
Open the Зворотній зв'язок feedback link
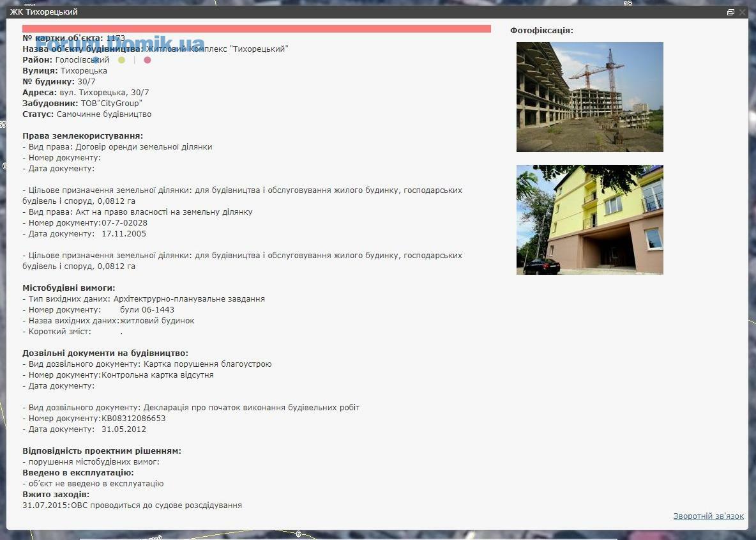708,516
